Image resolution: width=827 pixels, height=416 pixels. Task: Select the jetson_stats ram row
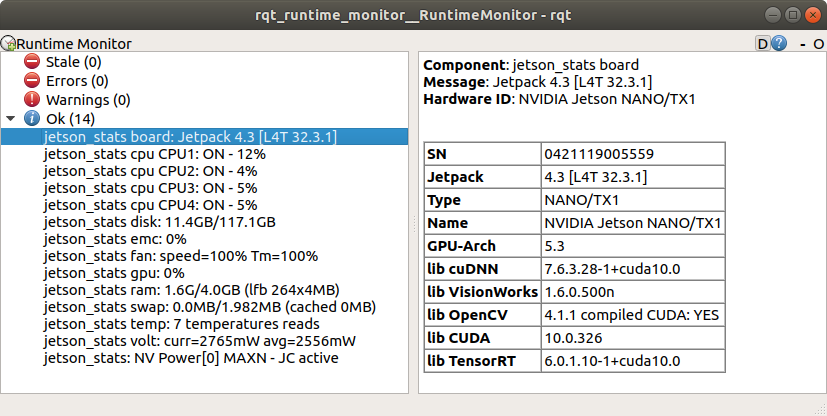[205, 290]
